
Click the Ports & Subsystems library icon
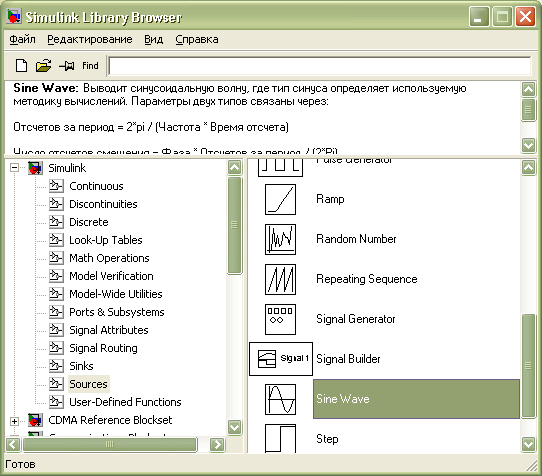56,312
